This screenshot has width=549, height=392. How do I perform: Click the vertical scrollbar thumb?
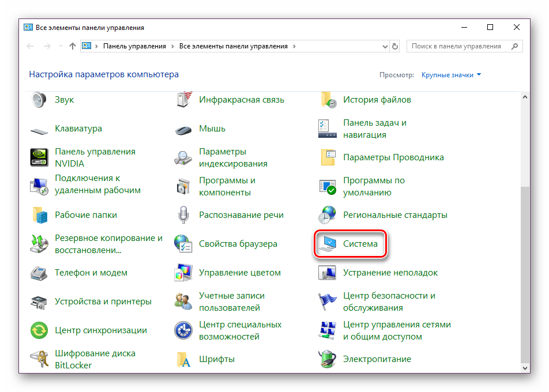[525, 274]
